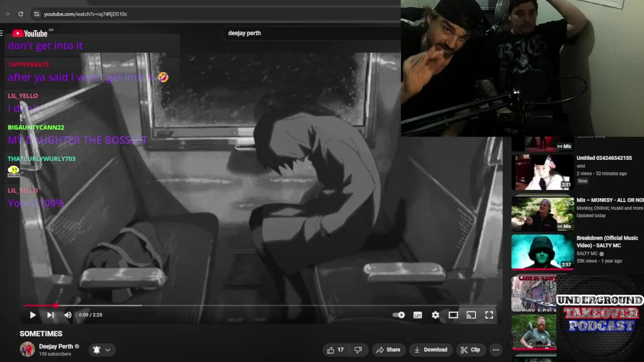
Task: Open Mix – MONKSY playlist title
Action: tap(610, 200)
